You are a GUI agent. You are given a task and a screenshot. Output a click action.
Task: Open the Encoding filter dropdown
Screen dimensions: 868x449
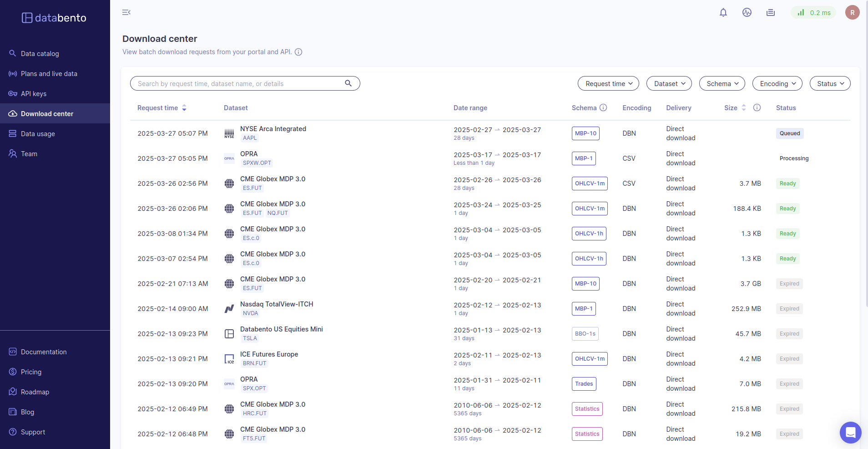point(777,84)
